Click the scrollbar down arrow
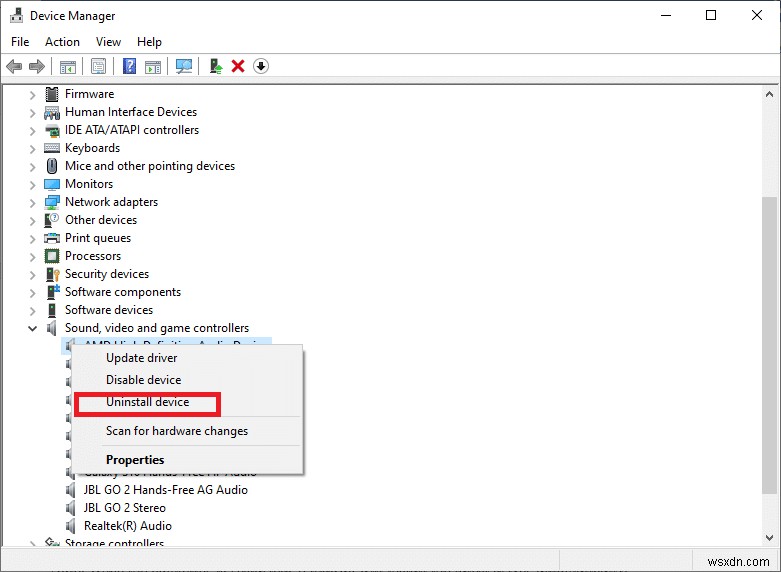 (769, 538)
